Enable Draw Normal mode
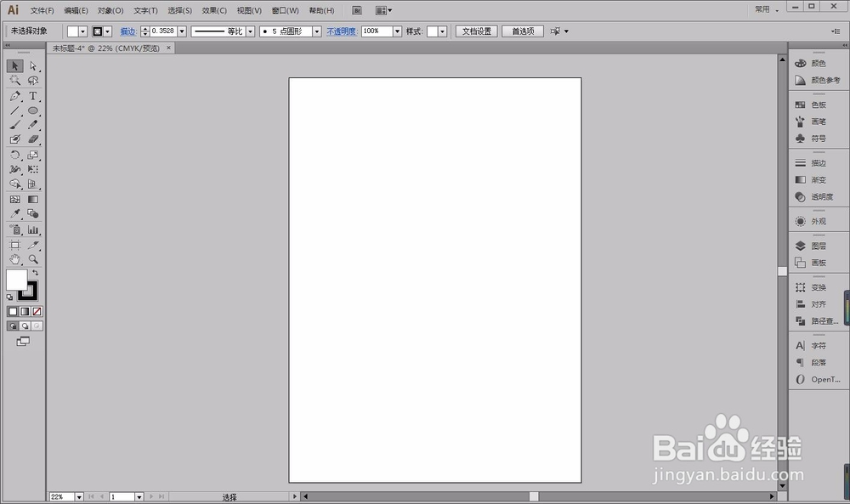 coord(13,326)
